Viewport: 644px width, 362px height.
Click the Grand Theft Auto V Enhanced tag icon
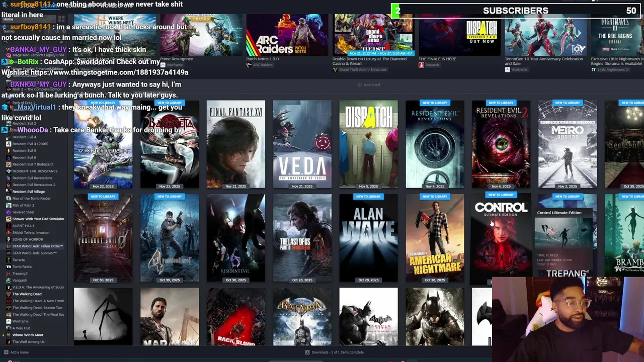335,69
